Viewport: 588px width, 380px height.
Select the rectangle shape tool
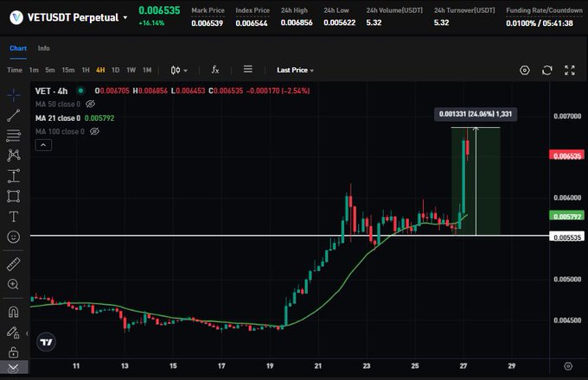pos(14,196)
